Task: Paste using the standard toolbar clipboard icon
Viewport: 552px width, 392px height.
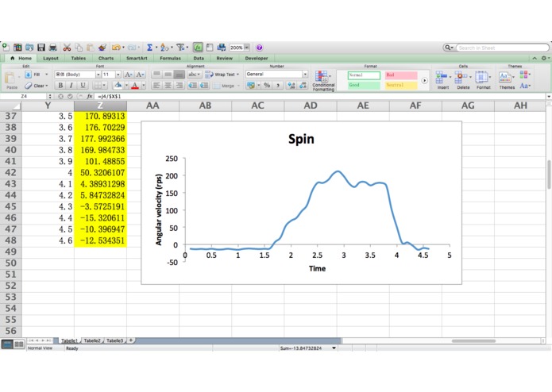Action: [90, 47]
